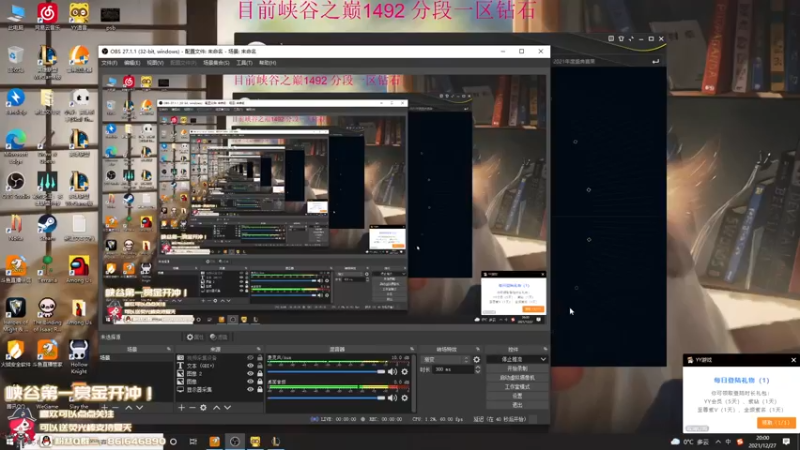The height and width of the screenshot is (450, 800).
Task: Click 退出 button in controls
Action: point(517,405)
